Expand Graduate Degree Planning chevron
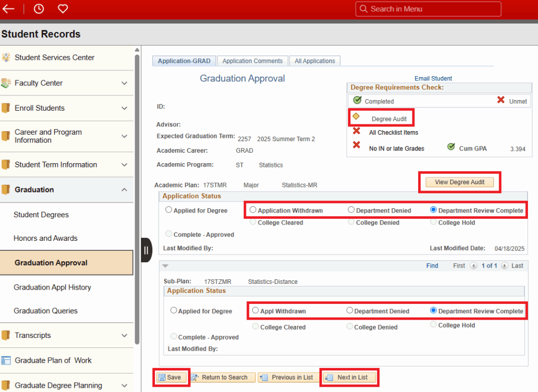 click(125, 386)
